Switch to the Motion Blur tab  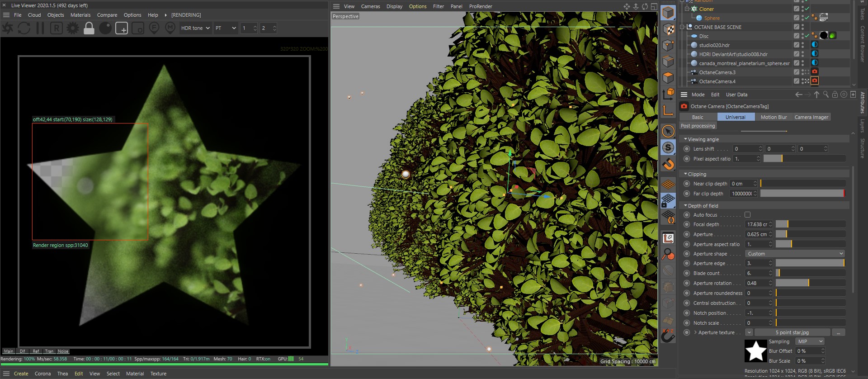(x=773, y=117)
